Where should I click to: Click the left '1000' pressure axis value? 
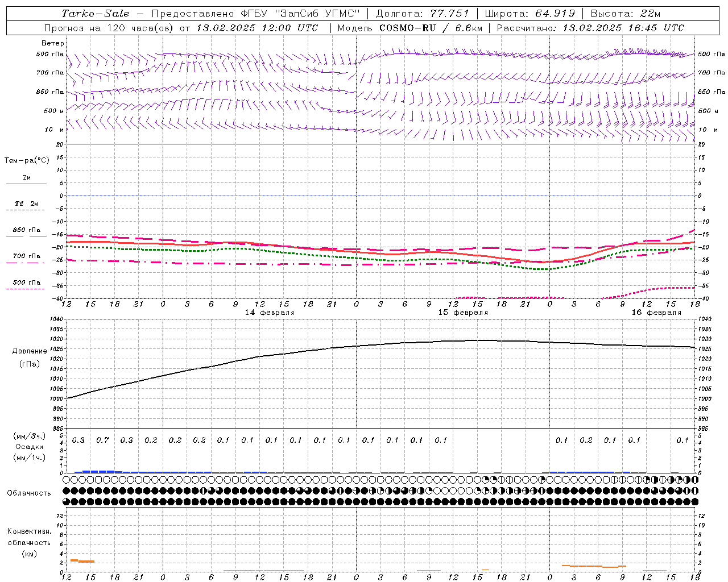(x=57, y=399)
